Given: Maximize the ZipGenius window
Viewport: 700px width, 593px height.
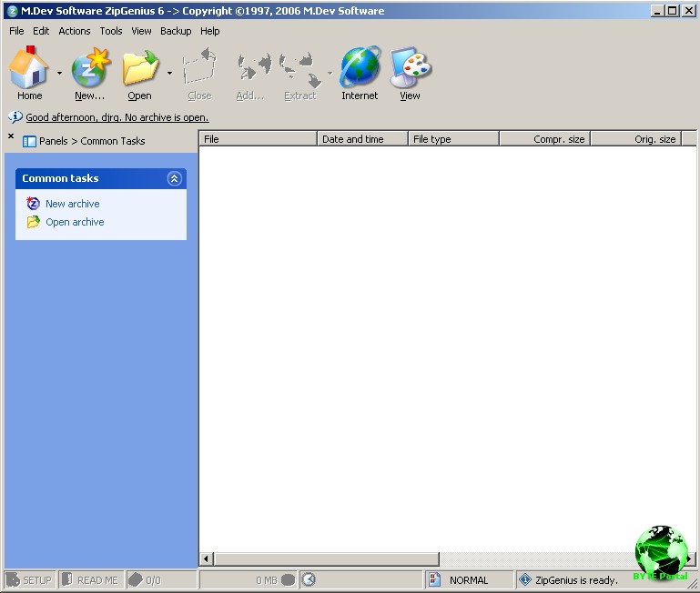Looking at the screenshot, I should (x=673, y=11).
